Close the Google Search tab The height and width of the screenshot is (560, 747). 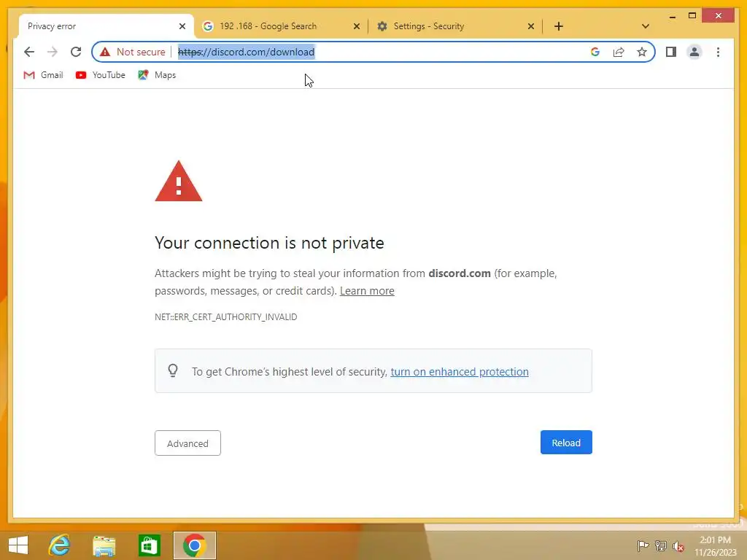point(356,26)
